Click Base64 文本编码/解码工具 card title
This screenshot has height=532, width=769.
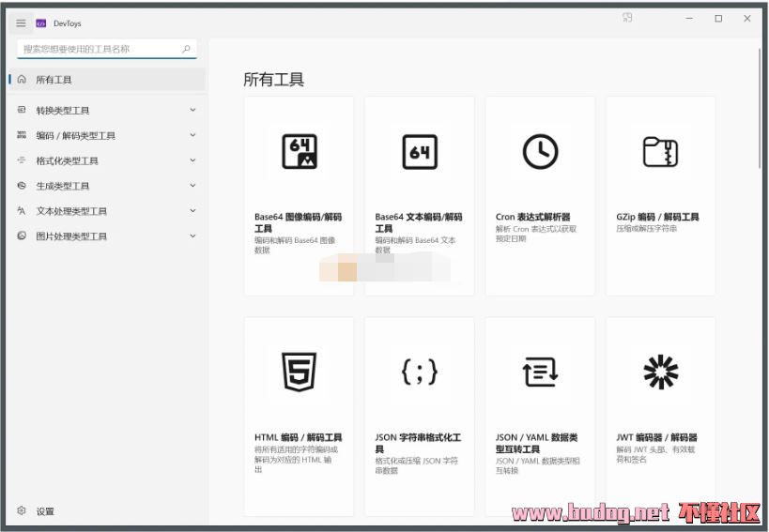pos(419,222)
